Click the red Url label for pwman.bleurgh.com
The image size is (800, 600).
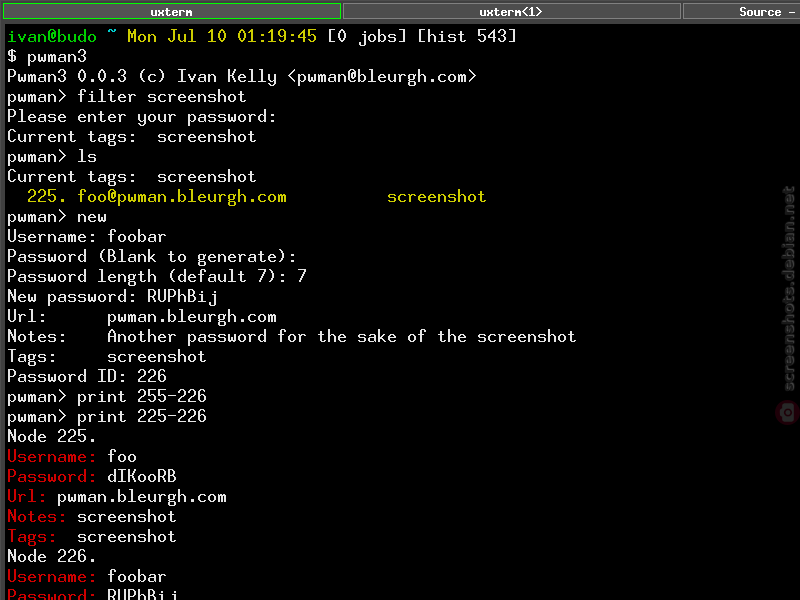pyautogui.click(x=27, y=496)
